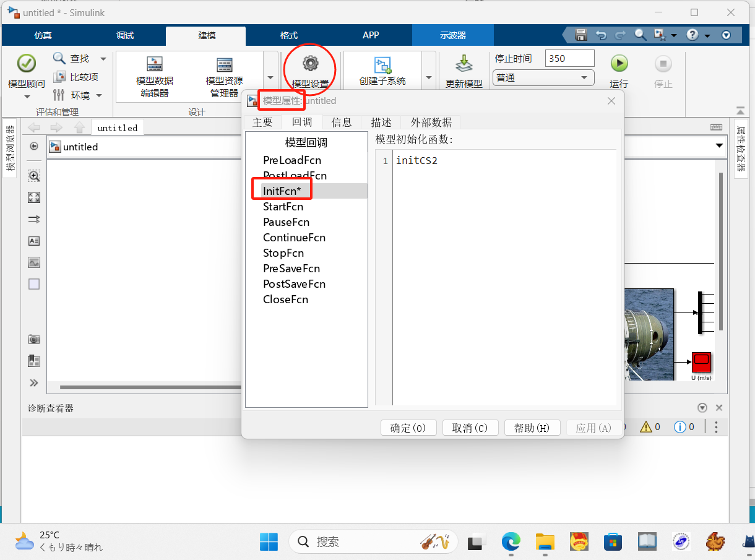Open the 环境 environment sliders icon
This screenshot has height=560, width=755.
click(59, 95)
